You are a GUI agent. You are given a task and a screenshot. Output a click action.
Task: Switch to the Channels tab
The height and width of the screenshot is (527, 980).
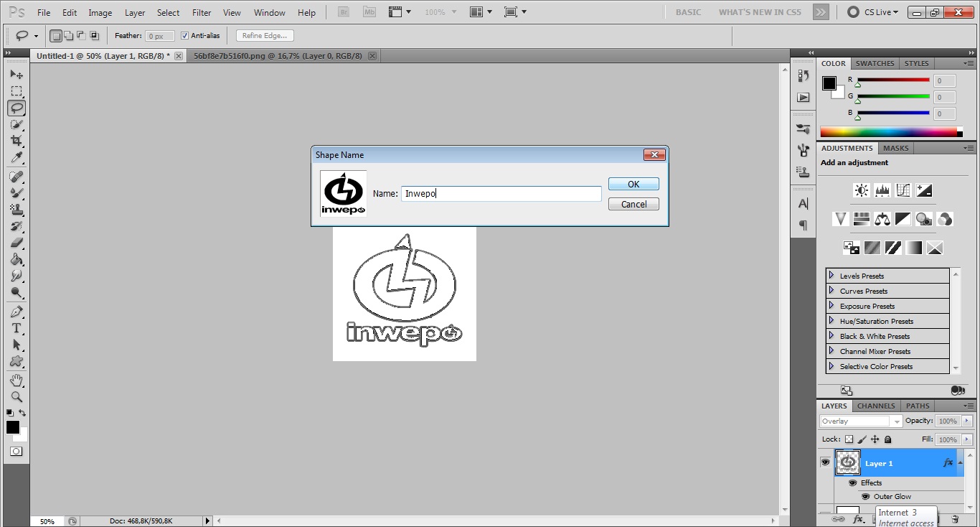pyautogui.click(x=876, y=406)
